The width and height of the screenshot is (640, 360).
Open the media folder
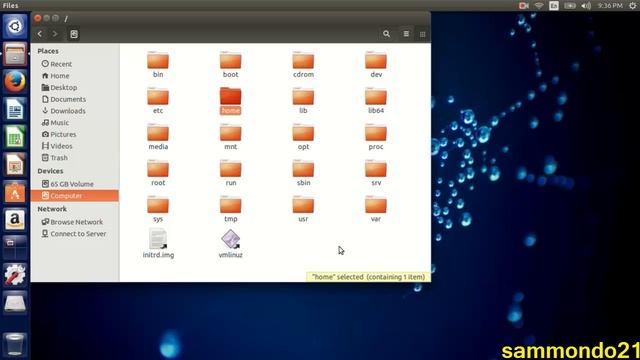158,136
